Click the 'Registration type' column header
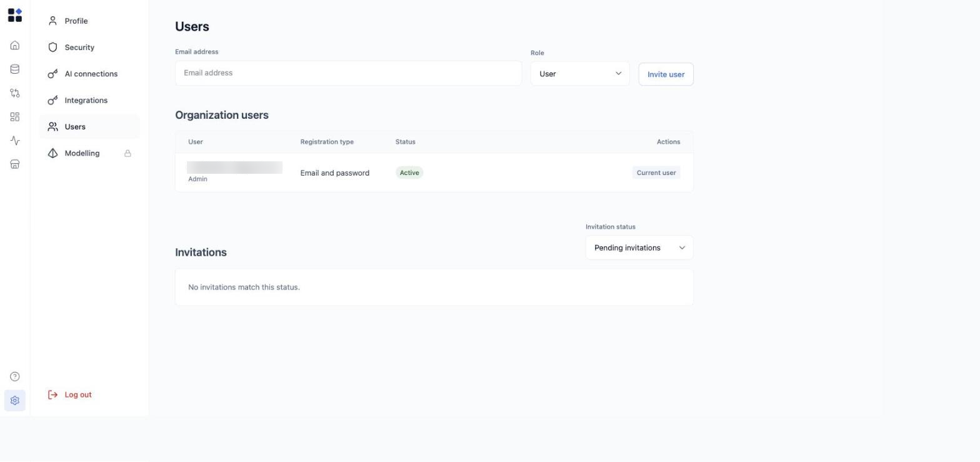Screen dimensions: 980x462 click(327, 142)
